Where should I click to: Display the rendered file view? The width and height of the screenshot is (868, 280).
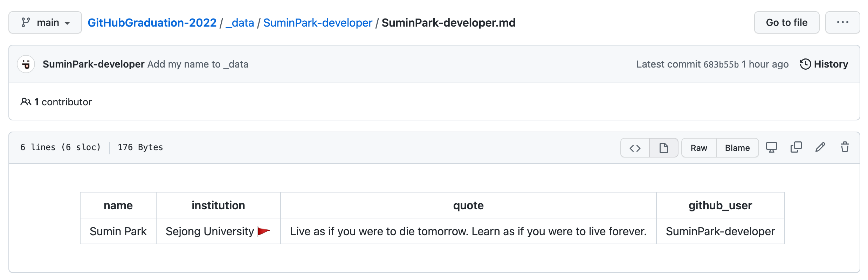pos(664,148)
